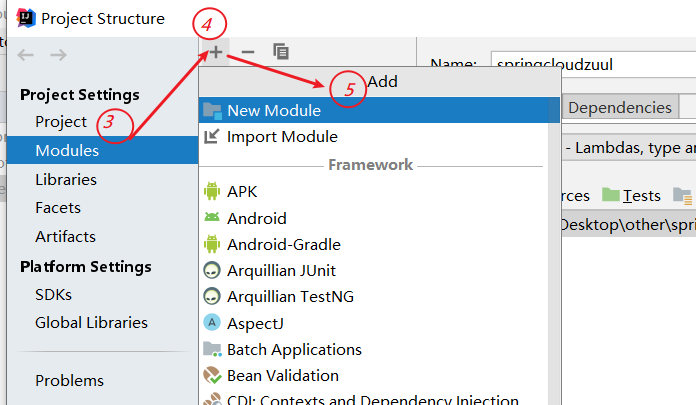
Task: Pick AspectJ framework icon
Action: pos(212,322)
